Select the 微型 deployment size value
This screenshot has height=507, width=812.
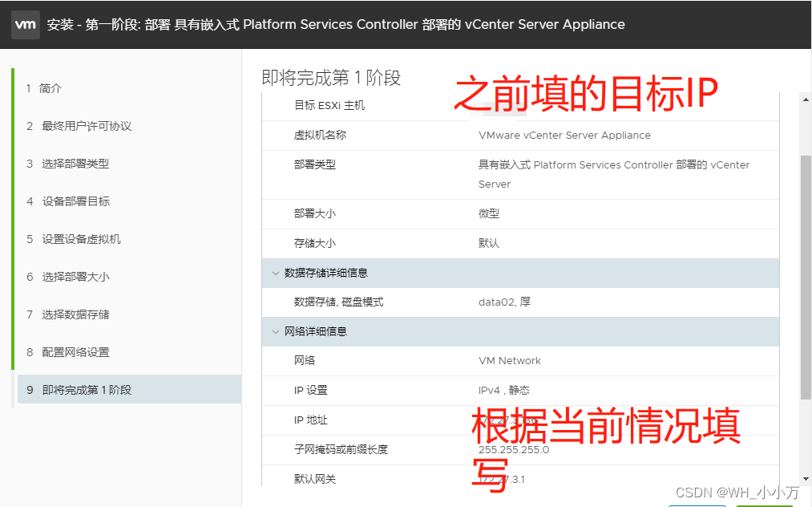pos(489,213)
